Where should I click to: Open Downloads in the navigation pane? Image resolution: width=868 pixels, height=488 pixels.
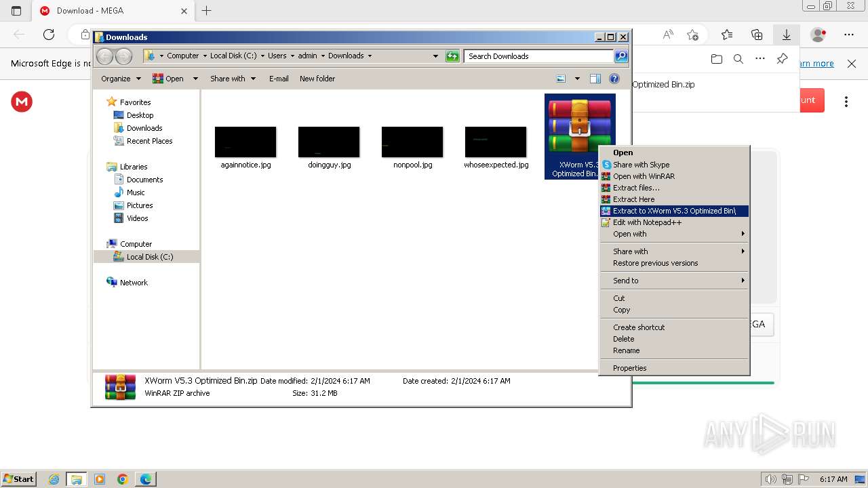pyautogui.click(x=144, y=128)
